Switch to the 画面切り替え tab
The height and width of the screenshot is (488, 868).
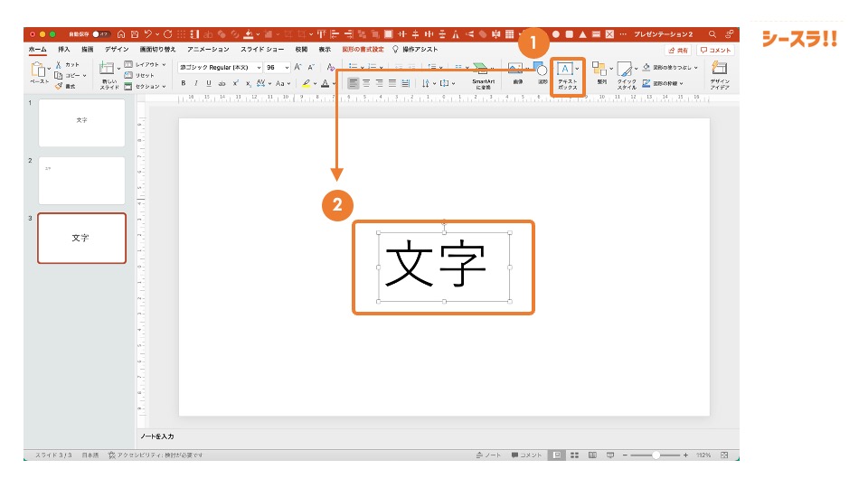click(x=157, y=49)
